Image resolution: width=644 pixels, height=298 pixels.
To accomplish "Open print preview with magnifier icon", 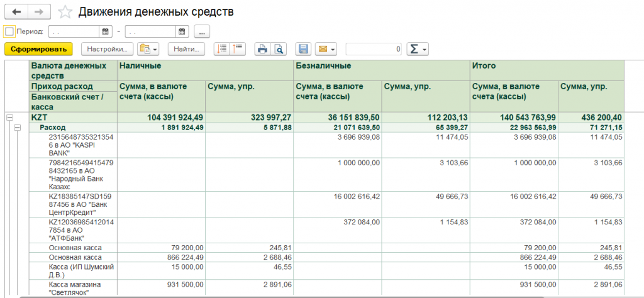I will click(277, 49).
